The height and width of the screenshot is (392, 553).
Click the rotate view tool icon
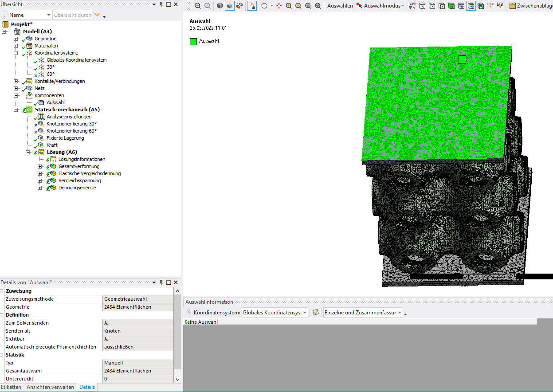tap(264, 6)
